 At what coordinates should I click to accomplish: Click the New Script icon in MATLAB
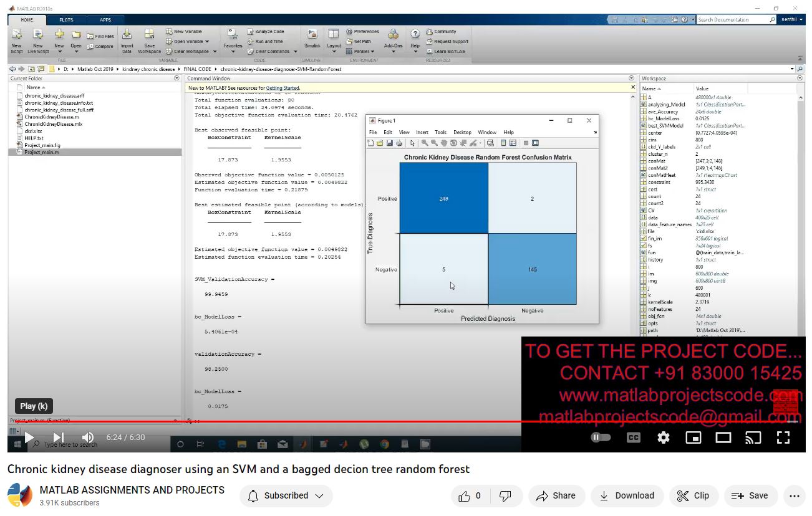[17, 36]
